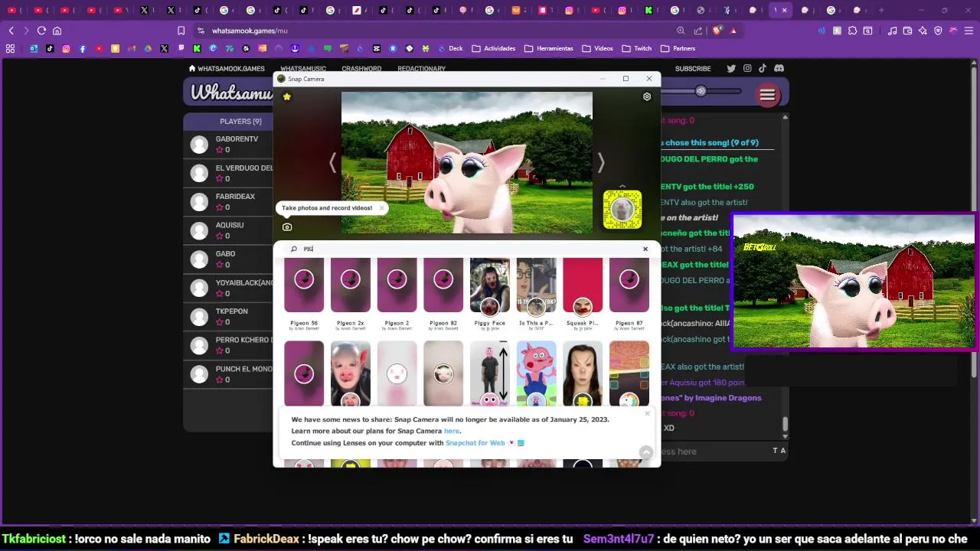Select player TKPEPON in the list
980x551 pixels.
click(228, 316)
